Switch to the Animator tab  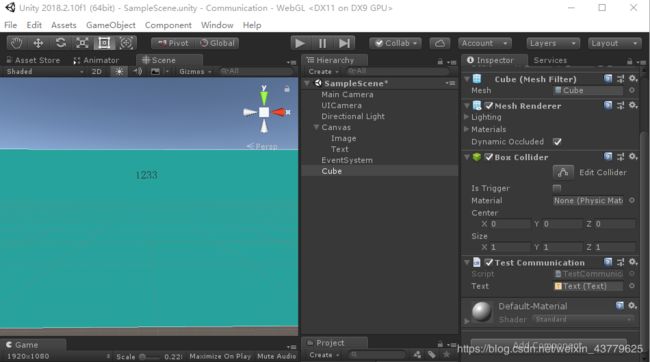[x=96, y=60]
